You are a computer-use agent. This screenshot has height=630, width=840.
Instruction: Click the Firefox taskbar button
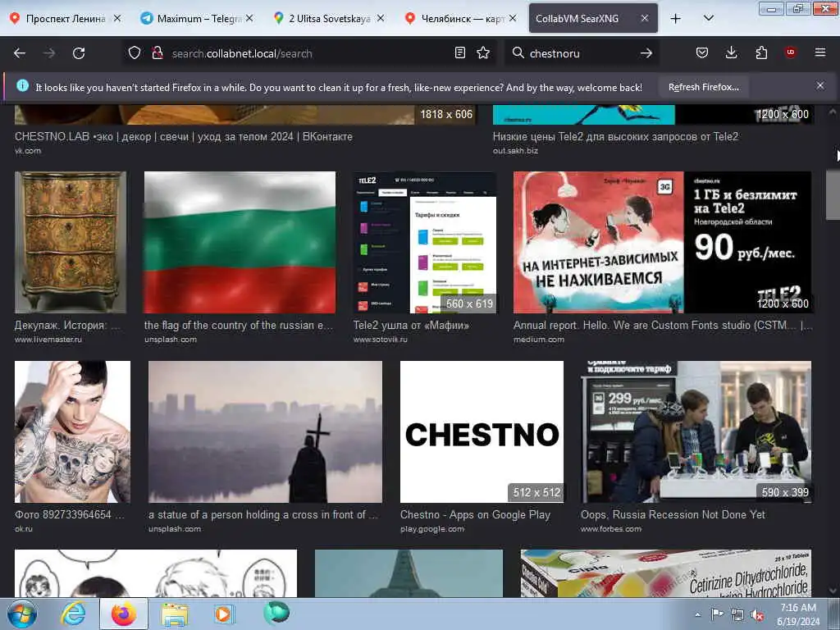tap(124, 614)
